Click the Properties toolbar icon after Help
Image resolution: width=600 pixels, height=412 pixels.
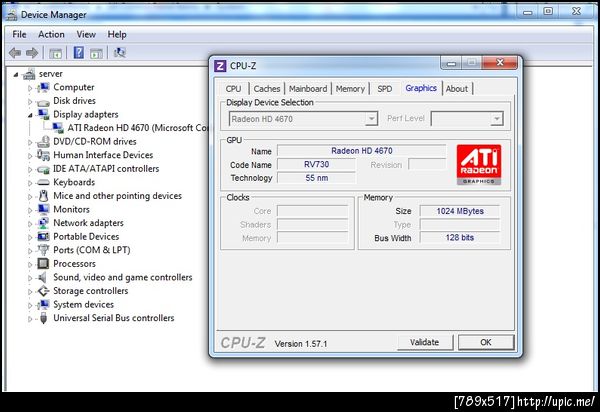(x=96, y=53)
